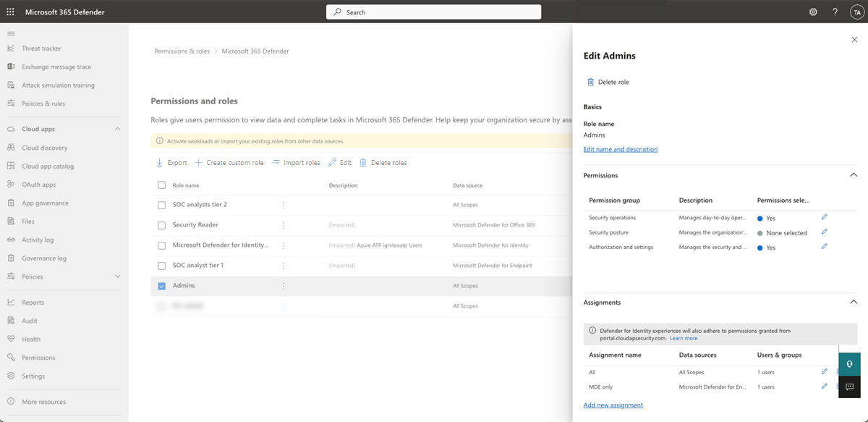The image size is (868, 422).
Task: Select the select-all checkbox in Role name header
Action: [x=162, y=185]
